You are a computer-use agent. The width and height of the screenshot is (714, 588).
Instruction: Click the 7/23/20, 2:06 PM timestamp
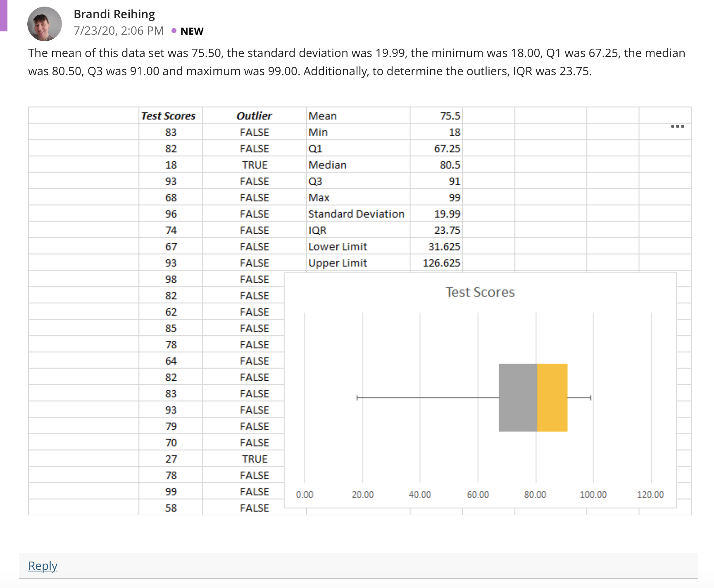(119, 31)
